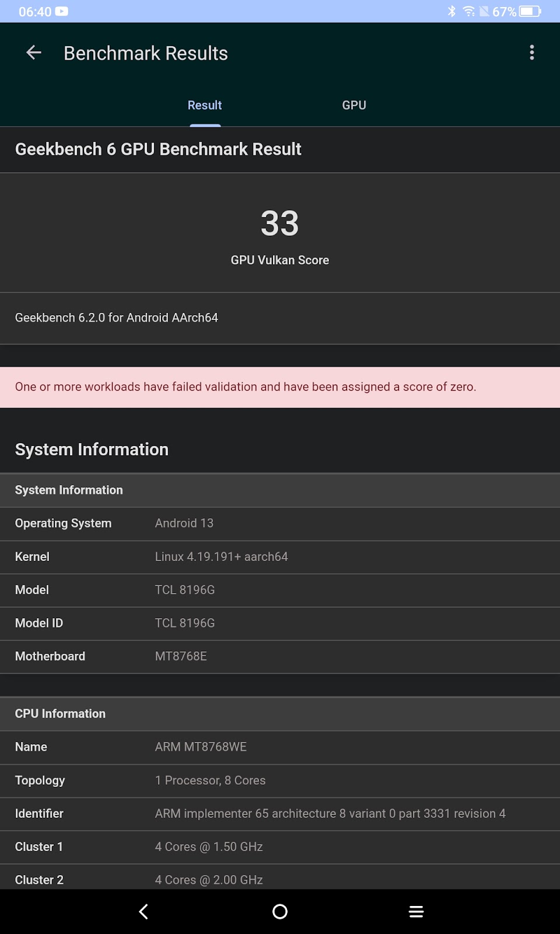
Task: Tap the battery indicator icon
Action: coord(530,12)
